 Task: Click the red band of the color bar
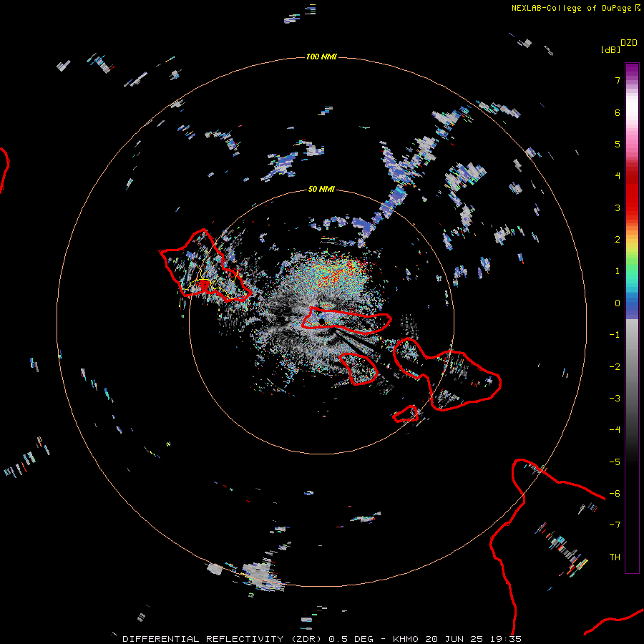(632, 193)
